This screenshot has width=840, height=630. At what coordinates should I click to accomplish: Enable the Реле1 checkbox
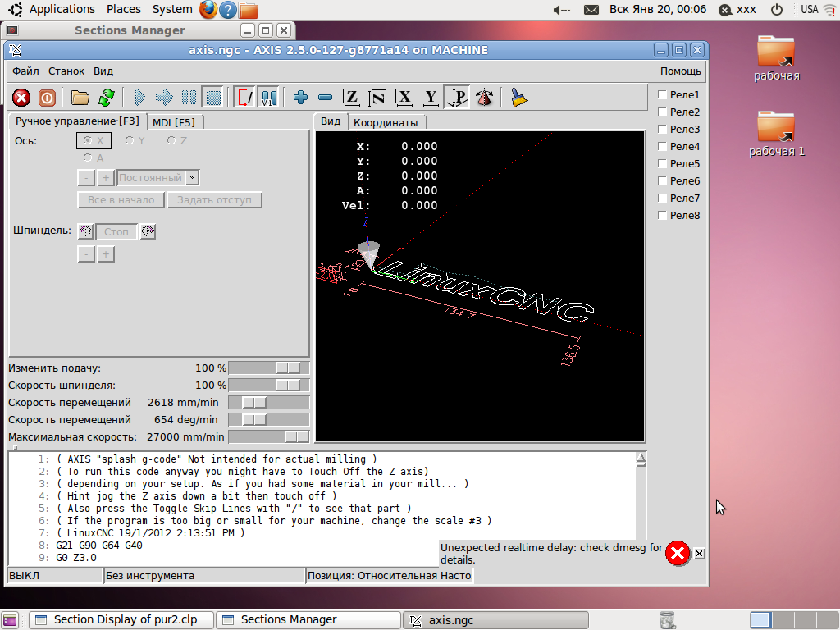[x=662, y=95]
